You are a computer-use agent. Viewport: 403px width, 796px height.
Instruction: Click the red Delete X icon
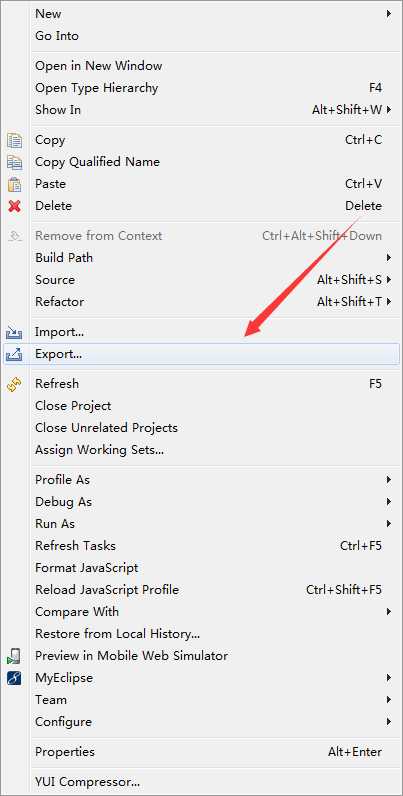tap(14, 206)
